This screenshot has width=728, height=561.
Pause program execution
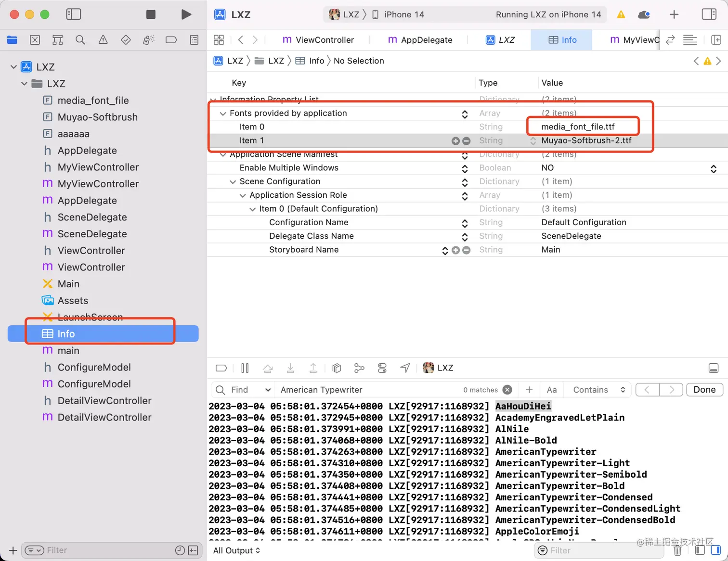pyautogui.click(x=245, y=369)
